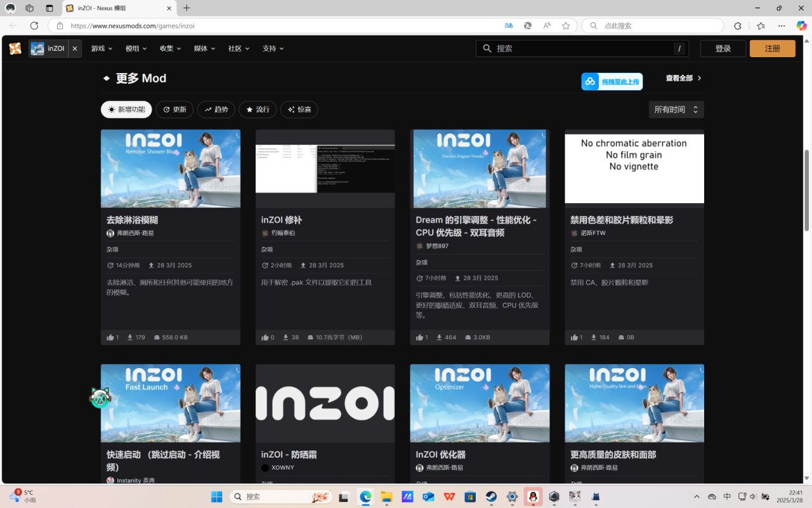Add page to favorites star icon
812x508 pixels.
tap(566, 25)
